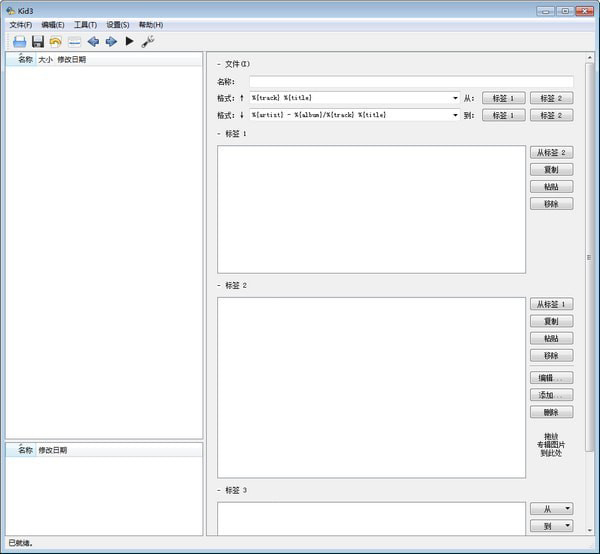
Task: Sort file list by 修改日期 column header
Action: [71, 60]
